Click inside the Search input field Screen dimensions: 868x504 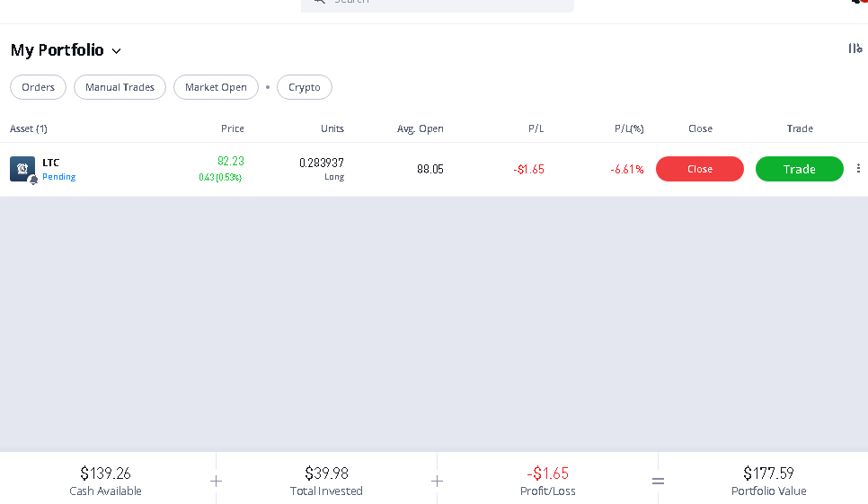[438, 3]
